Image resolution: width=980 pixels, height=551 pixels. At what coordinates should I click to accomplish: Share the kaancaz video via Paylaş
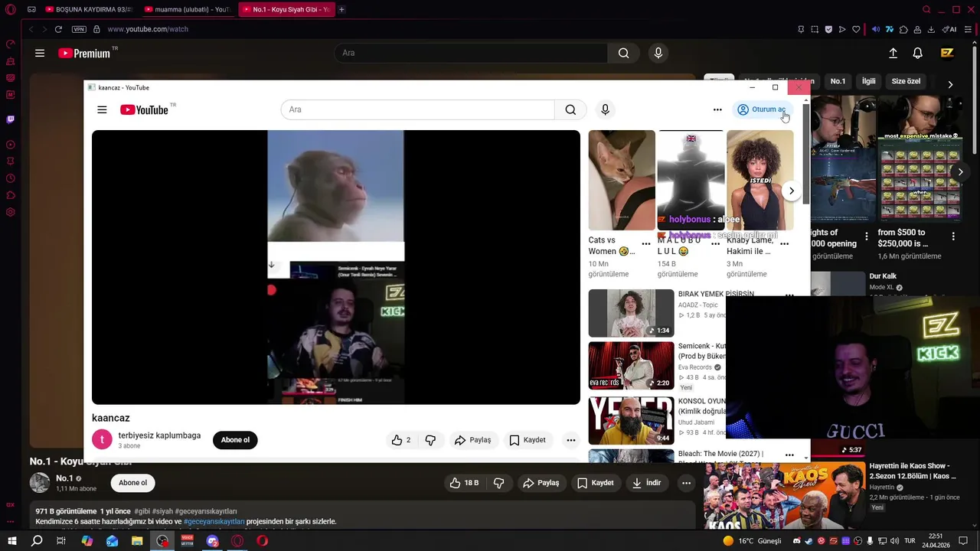(x=472, y=440)
